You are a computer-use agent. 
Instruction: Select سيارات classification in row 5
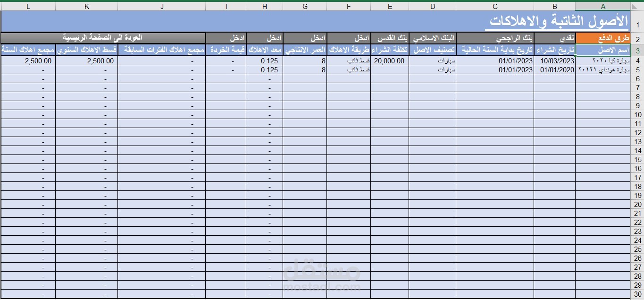pos(432,69)
